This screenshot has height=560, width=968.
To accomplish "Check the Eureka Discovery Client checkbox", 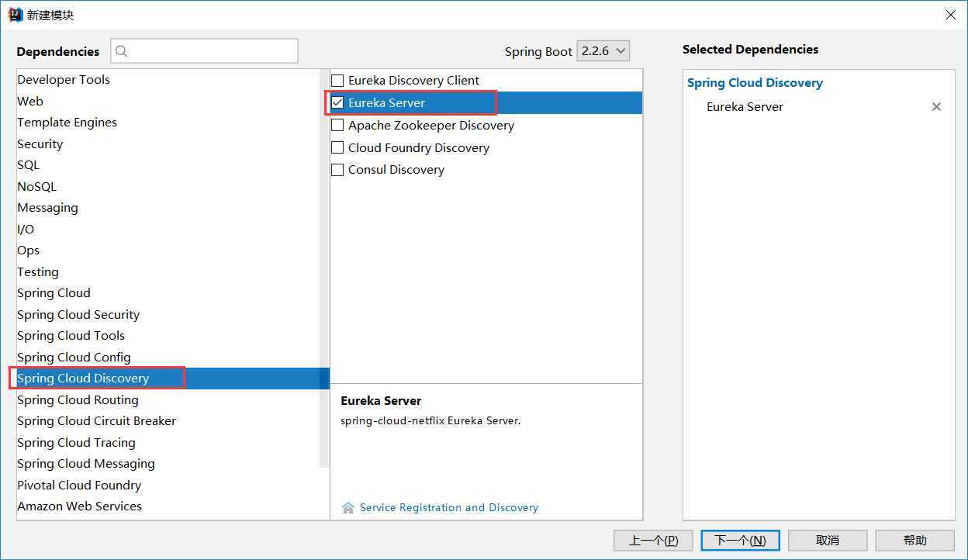I will pos(337,81).
